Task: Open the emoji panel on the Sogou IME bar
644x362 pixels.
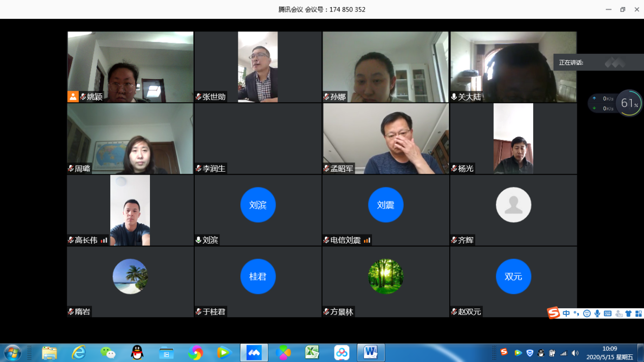Action: click(x=587, y=314)
